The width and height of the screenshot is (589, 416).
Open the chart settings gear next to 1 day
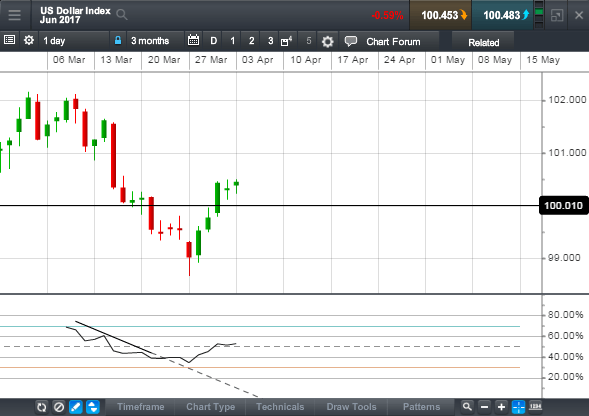29,40
